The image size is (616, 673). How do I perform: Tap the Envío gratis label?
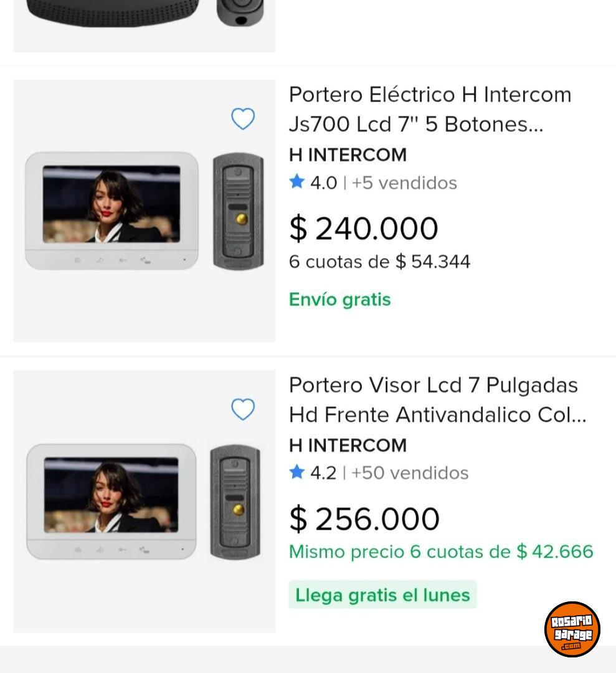pyautogui.click(x=340, y=300)
